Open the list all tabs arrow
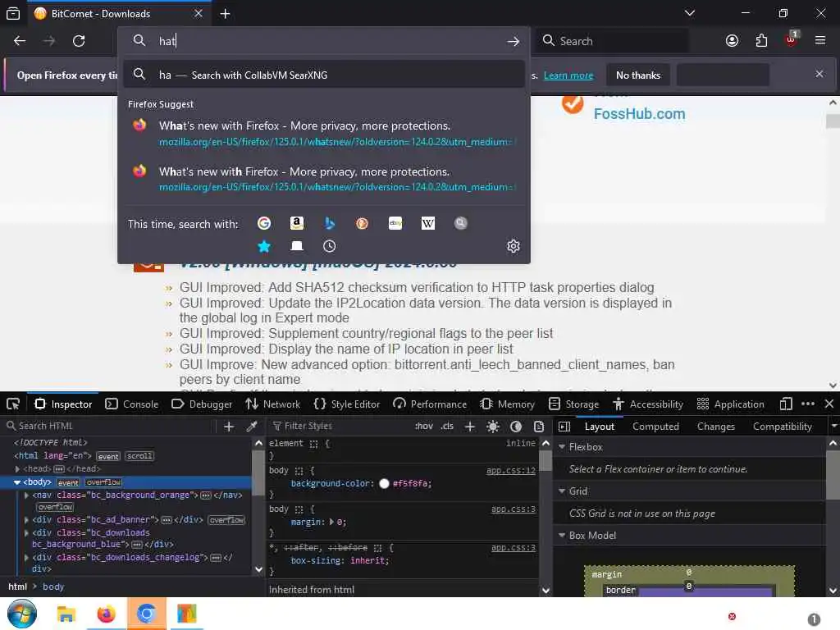 coord(690,13)
